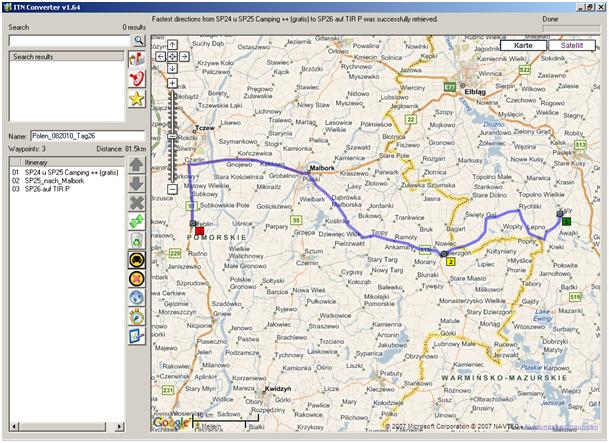Zoom in with map plus button

[172, 83]
